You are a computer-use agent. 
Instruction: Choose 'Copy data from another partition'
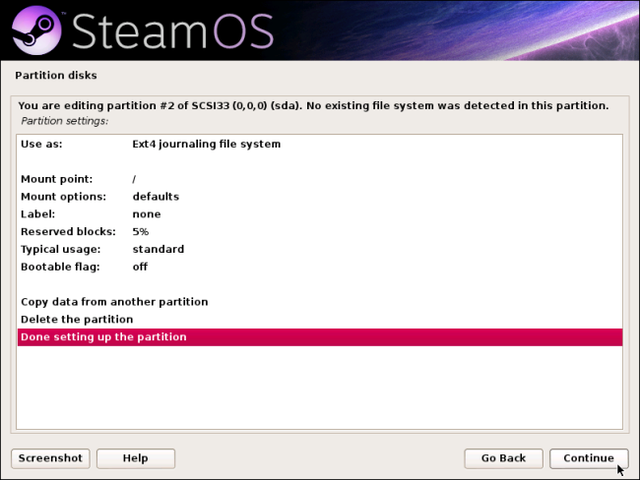click(320, 302)
